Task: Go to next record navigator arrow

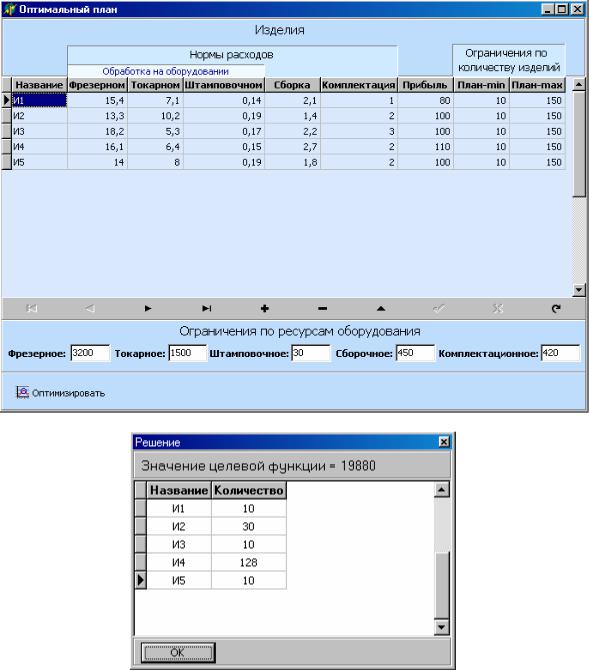Action: [148, 308]
